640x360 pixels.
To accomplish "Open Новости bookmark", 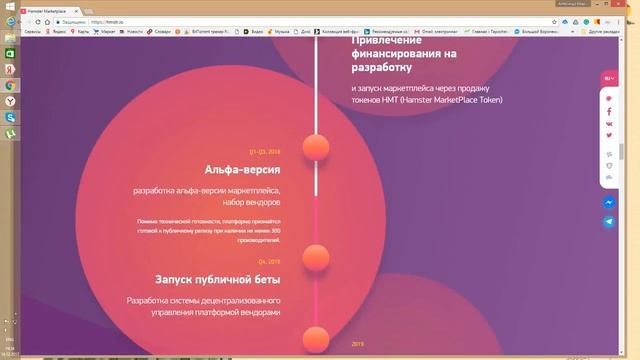I will [x=131, y=31].
